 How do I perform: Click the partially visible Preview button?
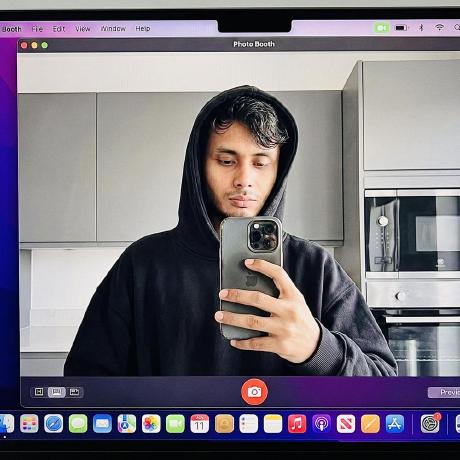pyautogui.click(x=444, y=392)
